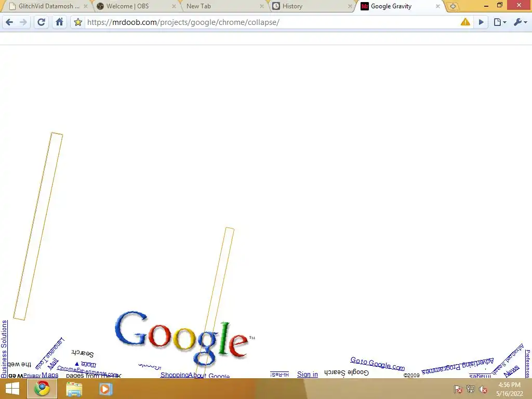Viewport: 532px width, 399px height.
Task: Click the 'pages from the UK' text
Action: 94,376
